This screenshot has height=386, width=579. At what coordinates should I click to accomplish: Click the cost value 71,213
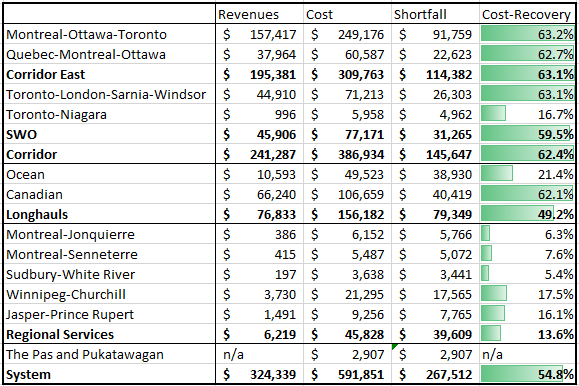coord(364,94)
